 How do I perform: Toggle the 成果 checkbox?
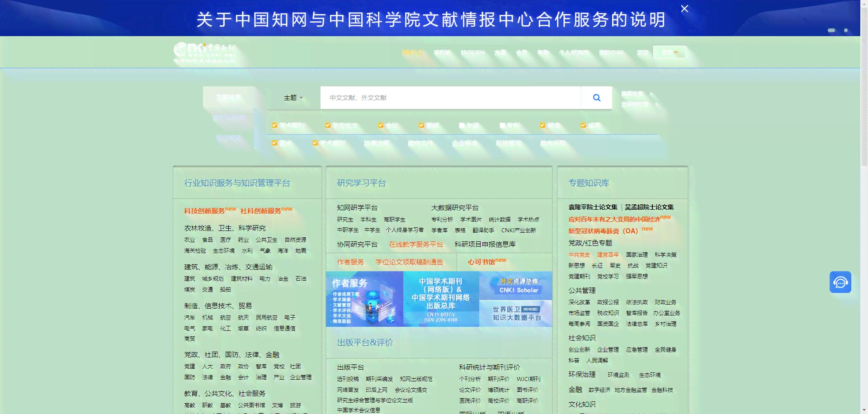pos(583,125)
